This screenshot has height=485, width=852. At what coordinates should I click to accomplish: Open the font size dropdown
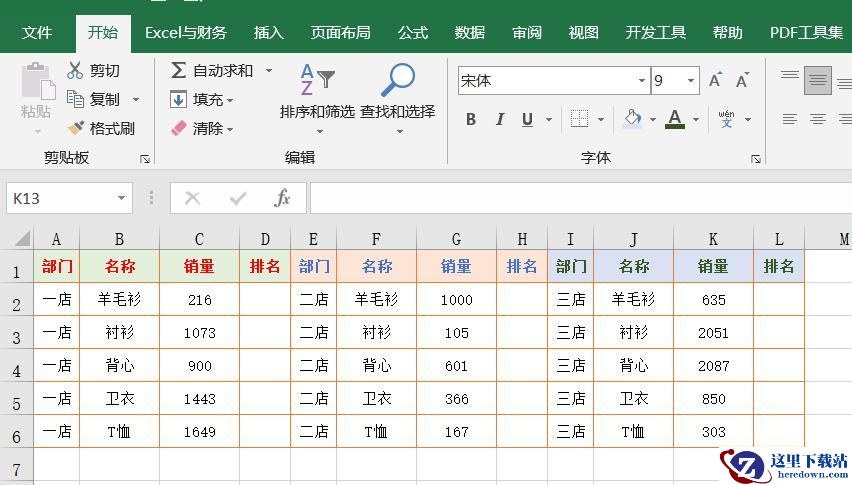click(691, 81)
